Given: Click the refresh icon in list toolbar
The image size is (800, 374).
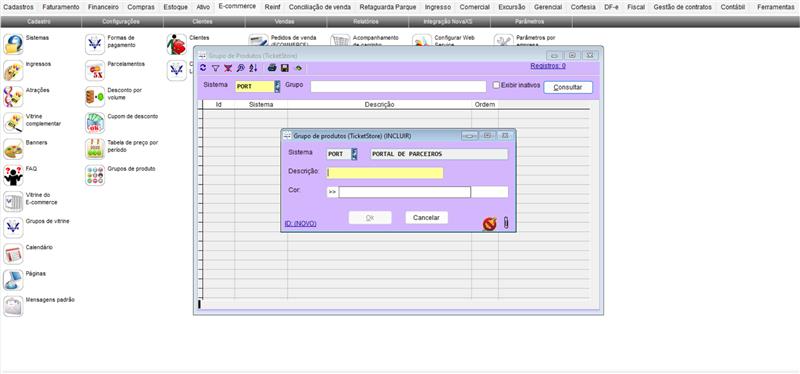Looking at the screenshot, I should [203, 68].
